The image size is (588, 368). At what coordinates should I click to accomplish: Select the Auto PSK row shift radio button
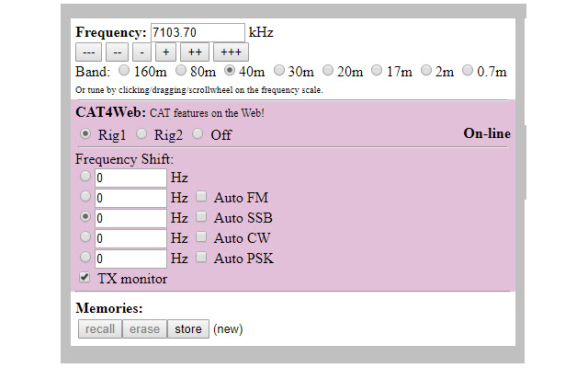[x=85, y=258]
